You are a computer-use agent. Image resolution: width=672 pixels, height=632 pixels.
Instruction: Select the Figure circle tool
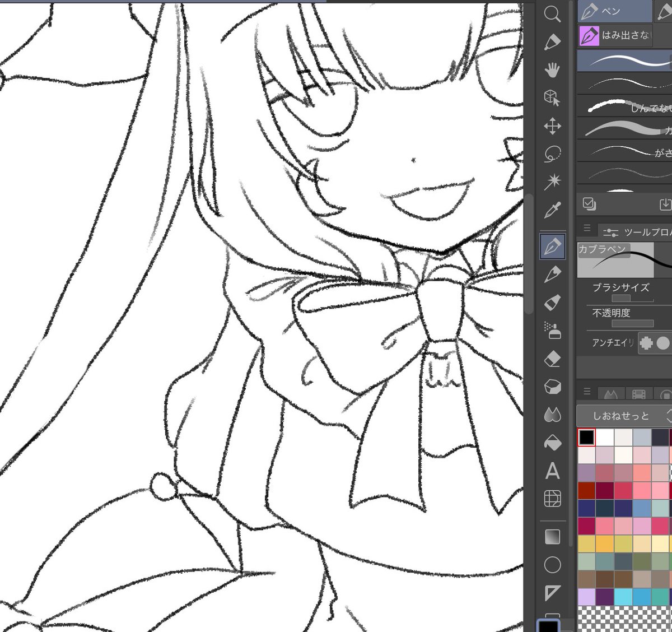coord(553,565)
